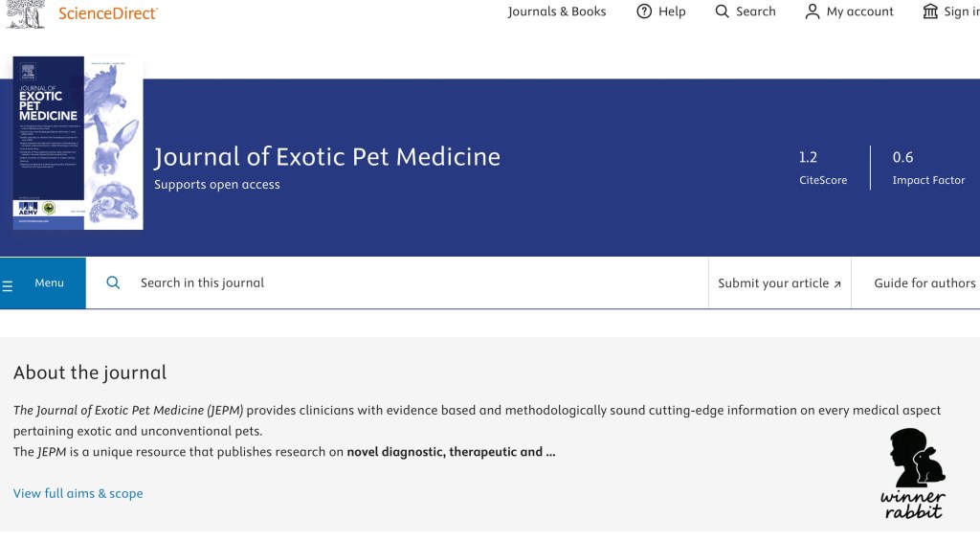Click Sign in text
The image size is (980, 541).
(961, 11)
